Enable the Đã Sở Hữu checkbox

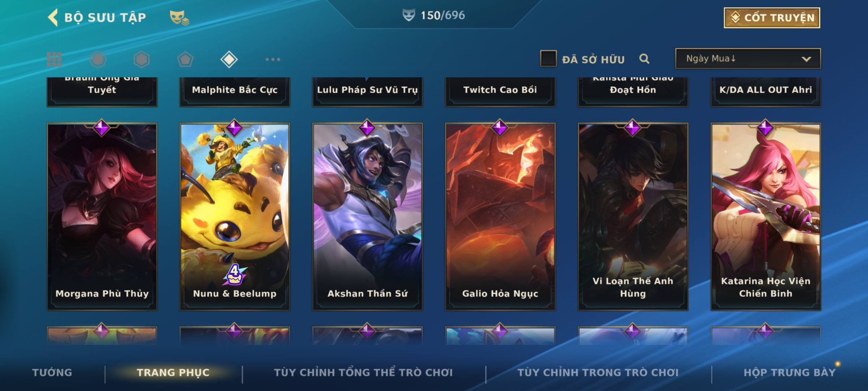[x=548, y=59]
